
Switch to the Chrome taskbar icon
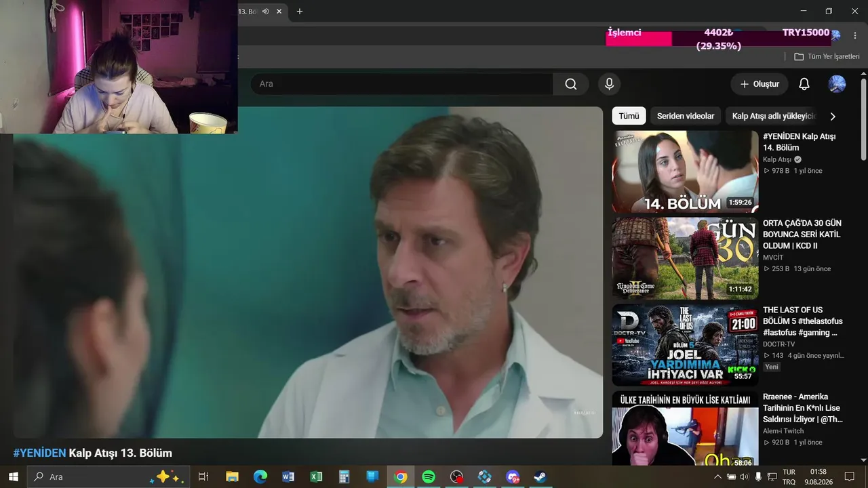pos(401,476)
